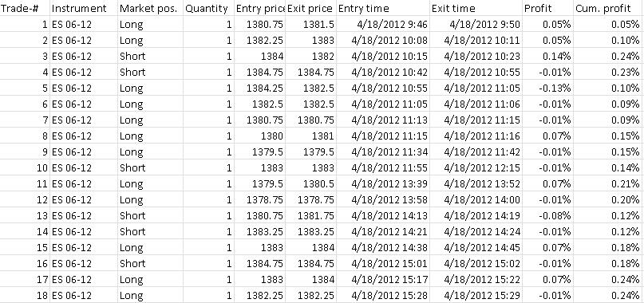The height and width of the screenshot is (303, 644).
Task: Click the Exit price column header
Action: pyautogui.click(x=311, y=8)
